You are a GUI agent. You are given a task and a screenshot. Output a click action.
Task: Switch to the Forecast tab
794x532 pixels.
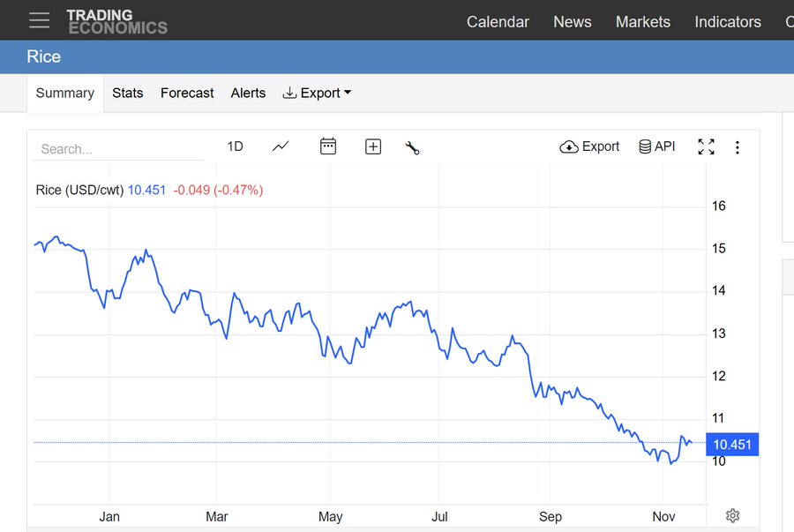tap(187, 93)
